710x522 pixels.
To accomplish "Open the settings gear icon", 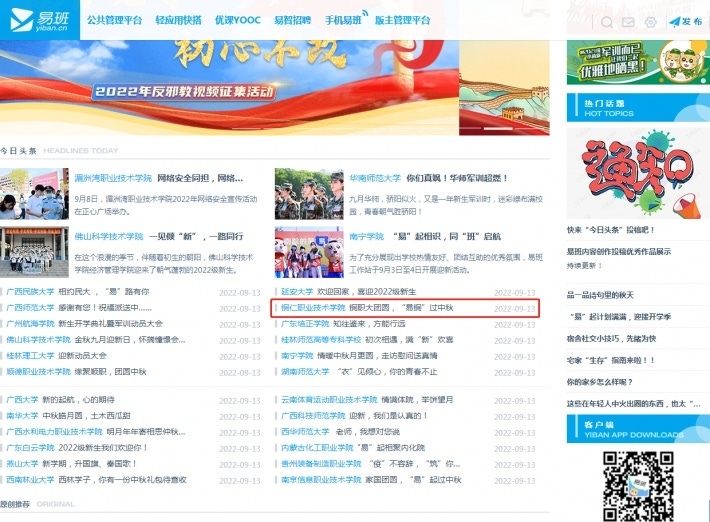I will click(x=651, y=22).
